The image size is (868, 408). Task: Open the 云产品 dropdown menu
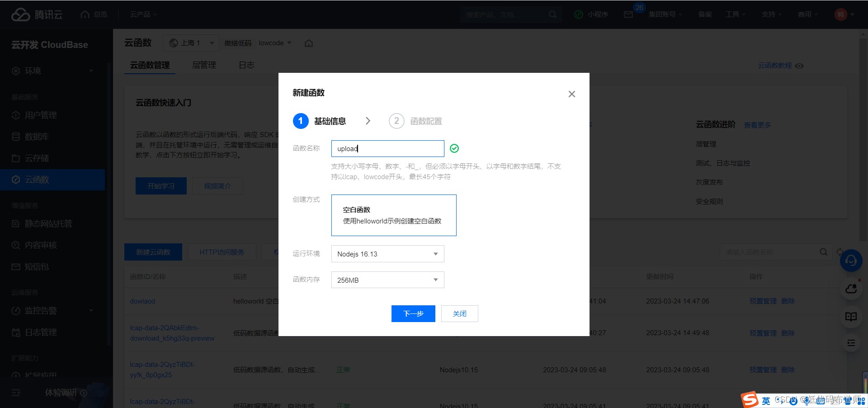(x=143, y=14)
